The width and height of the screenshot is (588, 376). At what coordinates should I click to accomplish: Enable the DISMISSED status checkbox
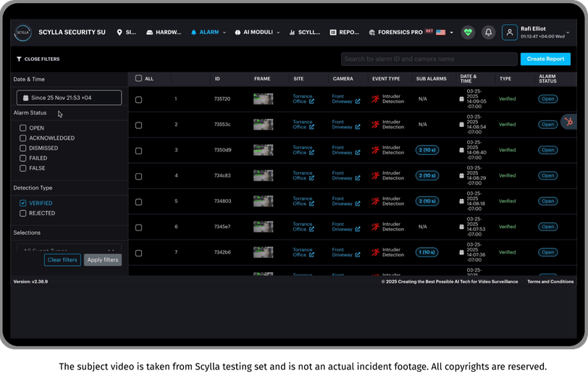23,149
